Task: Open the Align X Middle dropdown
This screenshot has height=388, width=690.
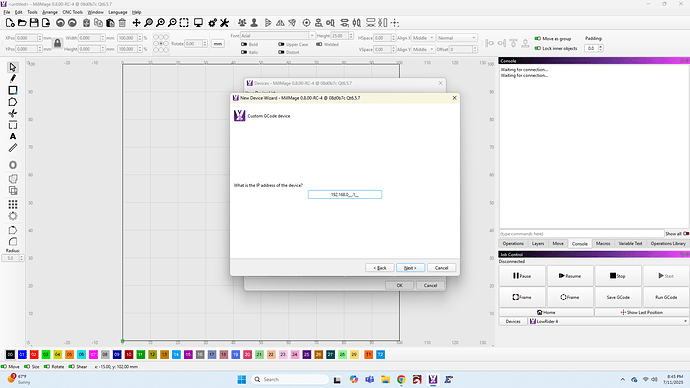Action: pos(423,38)
